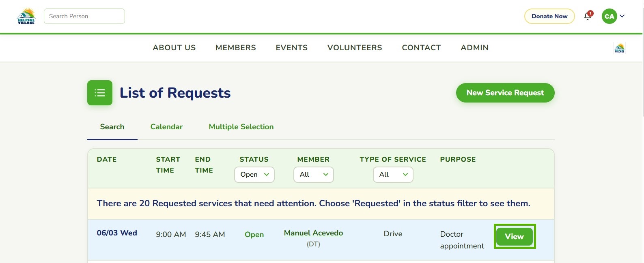Go to the Admin menu
Image resolution: width=644 pixels, height=263 pixels.
tap(474, 48)
